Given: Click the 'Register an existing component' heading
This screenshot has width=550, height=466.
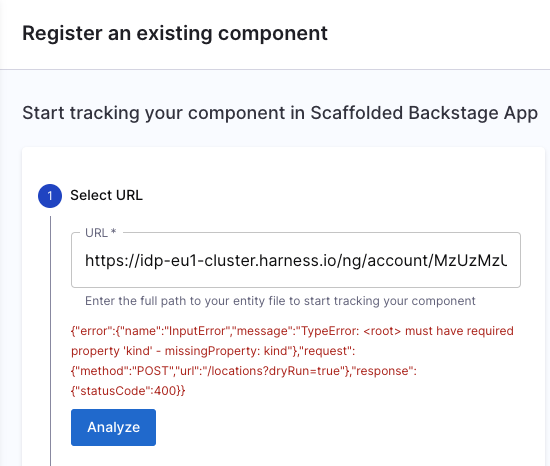Looking at the screenshot, I should [175, 33].
